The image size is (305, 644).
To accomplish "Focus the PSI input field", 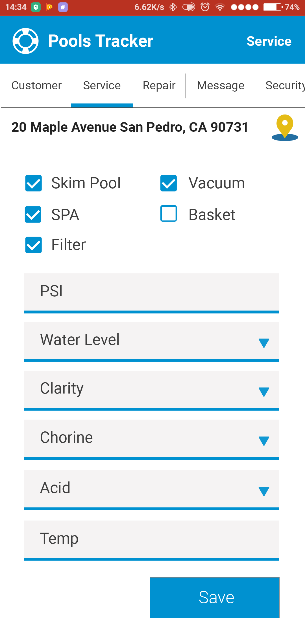I will tap(152, 292).
